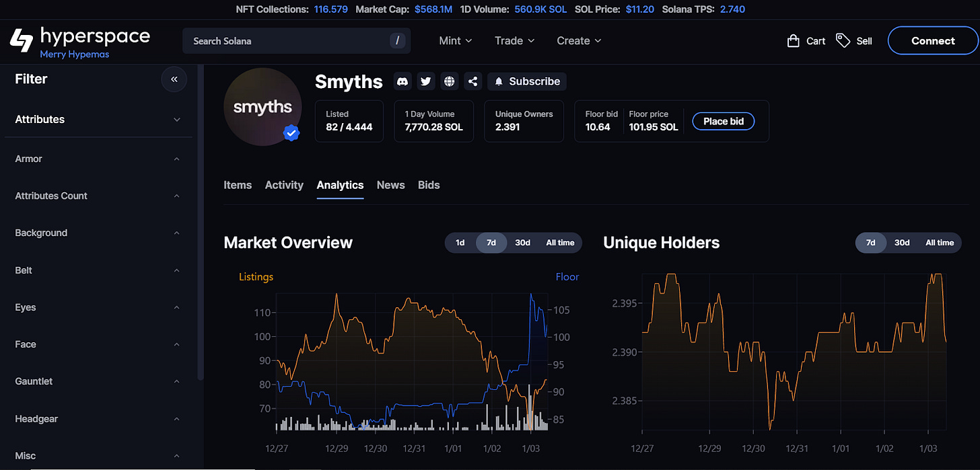Click the hyperspace logo icon
Viewport: 980px width, 470px height.
[x=21, y=40]
